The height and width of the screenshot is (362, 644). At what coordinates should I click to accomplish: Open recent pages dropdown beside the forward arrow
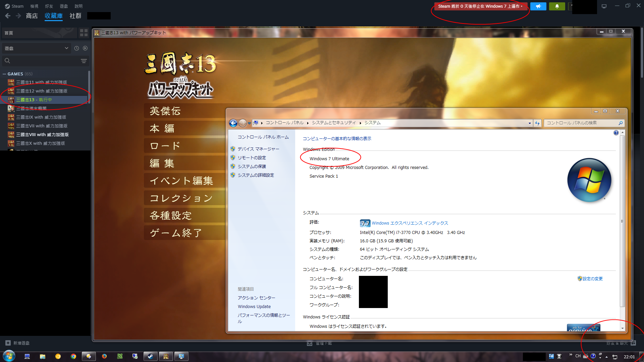tap(249, 123)
